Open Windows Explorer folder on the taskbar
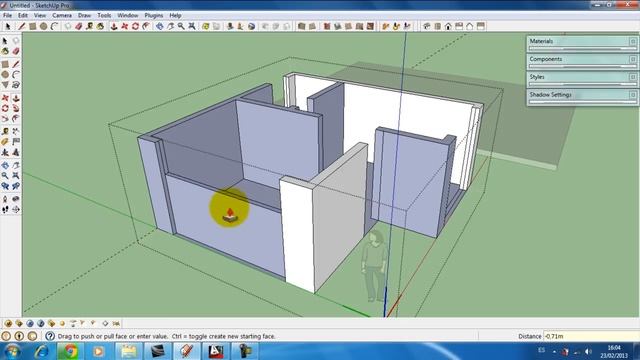 click(x=128, y=351)
